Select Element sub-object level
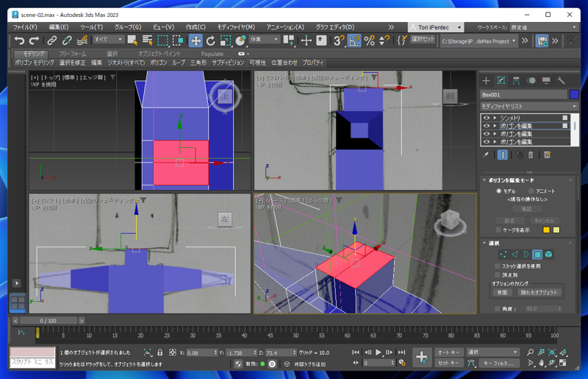 pos(548,255)
